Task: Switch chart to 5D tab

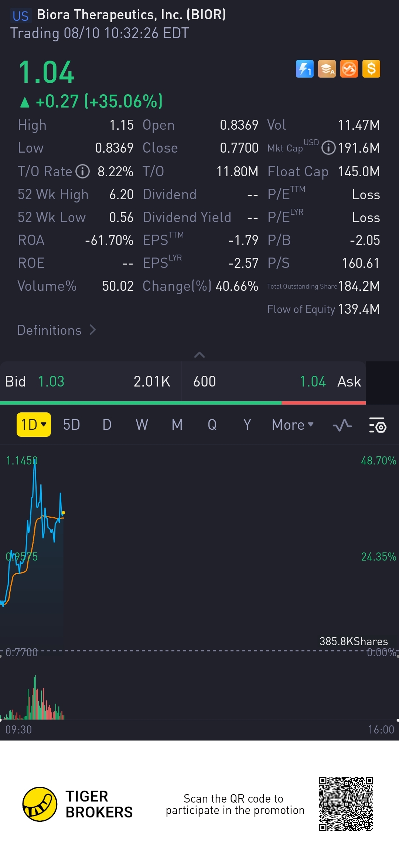Action: (72, 425)
